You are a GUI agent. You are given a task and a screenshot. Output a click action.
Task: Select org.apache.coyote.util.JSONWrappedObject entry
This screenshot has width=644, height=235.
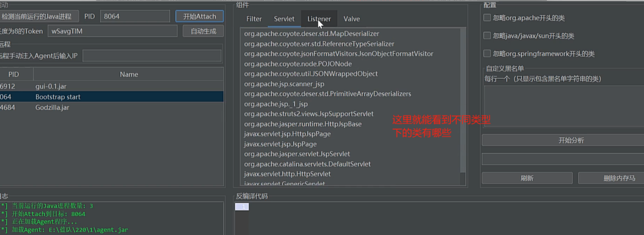pos(311,74)
